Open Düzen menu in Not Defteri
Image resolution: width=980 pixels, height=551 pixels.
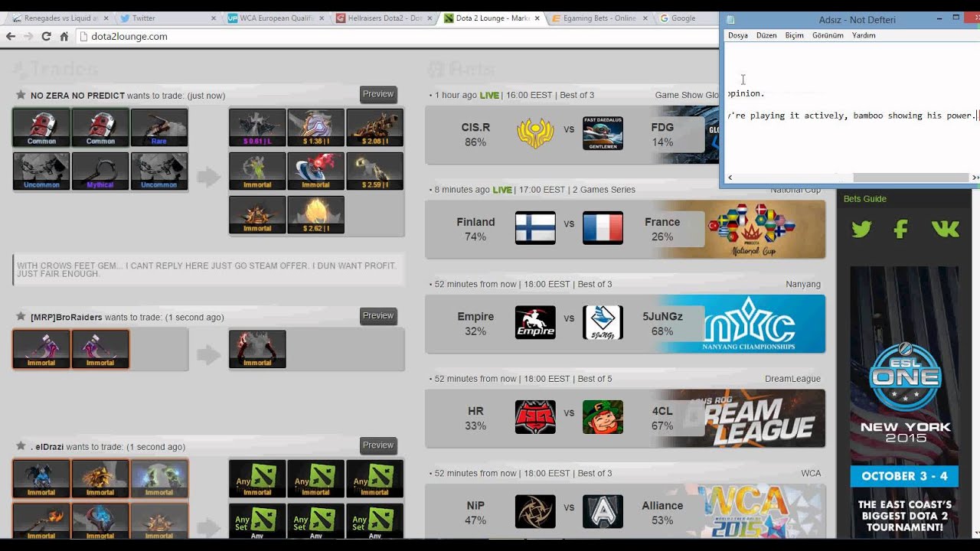tap(766, 35)
